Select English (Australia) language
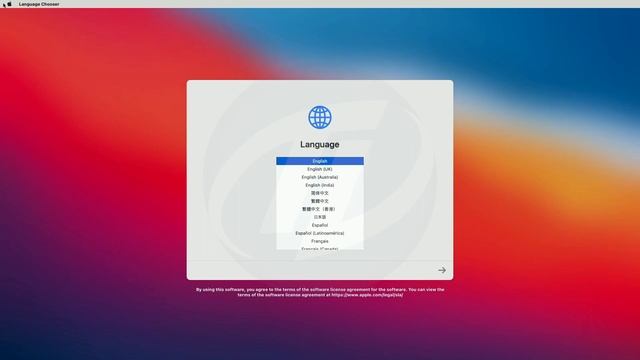Image resolution: width=640 pixels, height=360 pixels. 320,177
